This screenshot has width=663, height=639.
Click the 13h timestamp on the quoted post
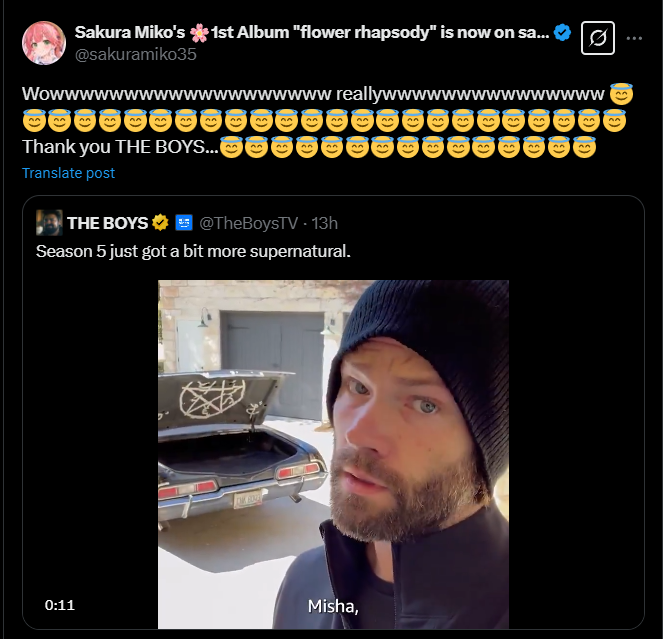(324, 222)
